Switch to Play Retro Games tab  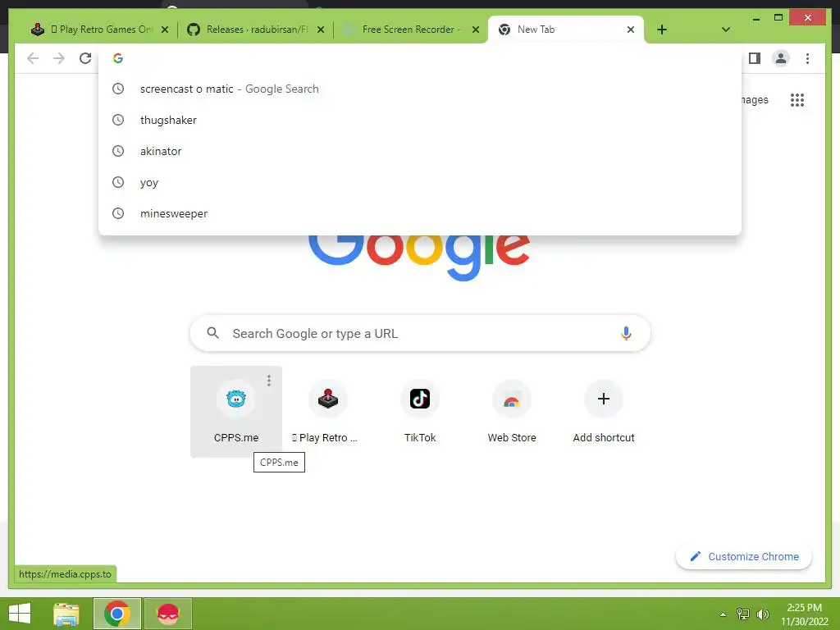(100, 30)
